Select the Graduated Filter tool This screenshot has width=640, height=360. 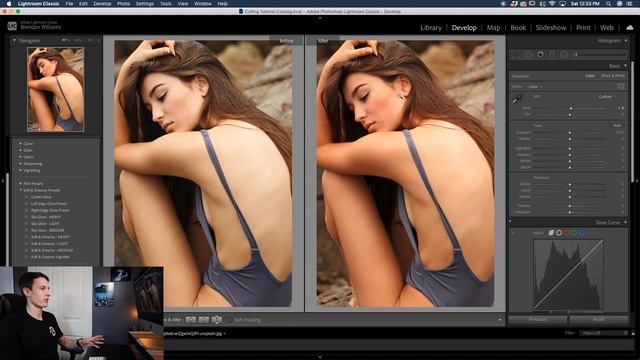click(552, 54)
